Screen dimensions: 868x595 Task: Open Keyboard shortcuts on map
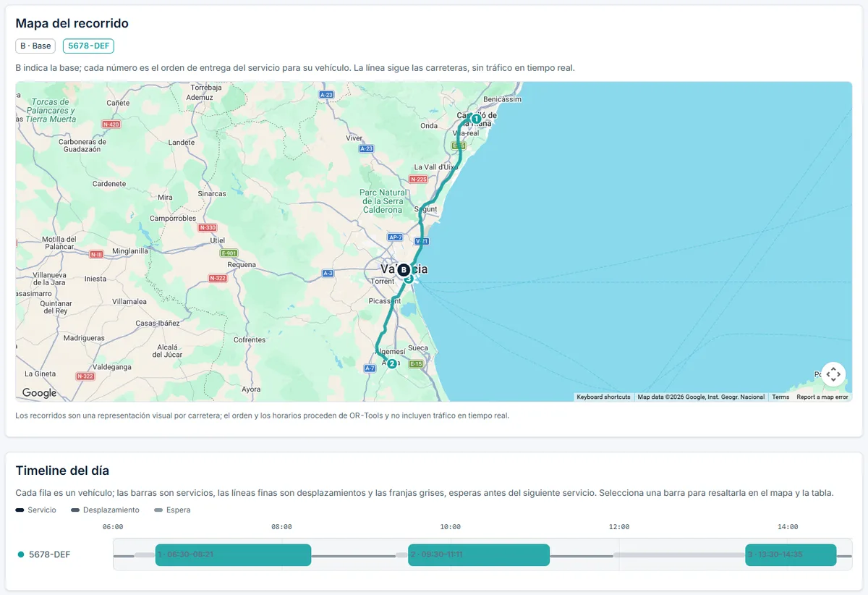coord(603,397)
